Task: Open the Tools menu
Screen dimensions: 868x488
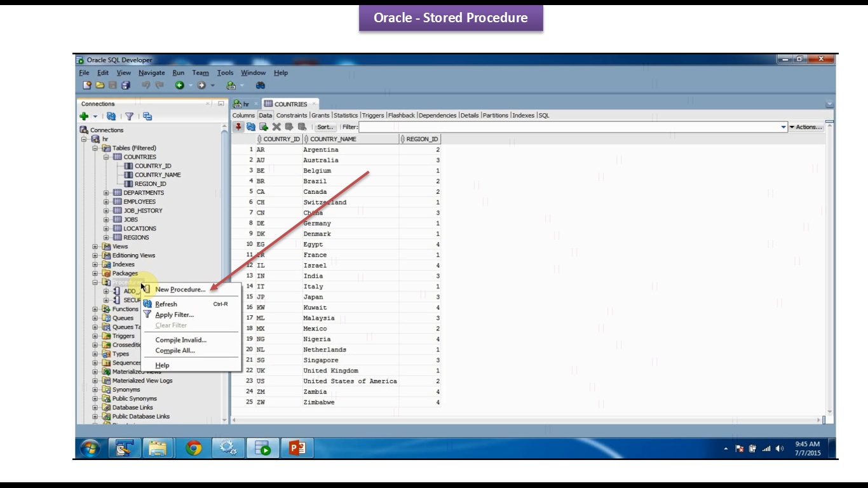Action: [225, 72]
